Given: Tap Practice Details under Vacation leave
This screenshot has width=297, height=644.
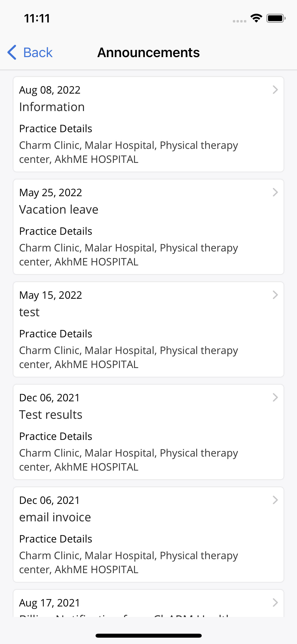Looking at the screenshot, I should tap(55, 231).
